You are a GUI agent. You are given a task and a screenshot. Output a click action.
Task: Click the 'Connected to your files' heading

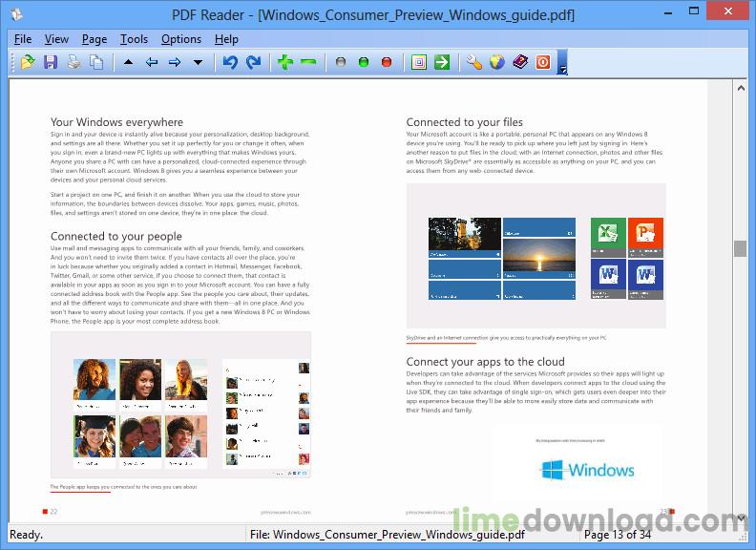(464, 122)
